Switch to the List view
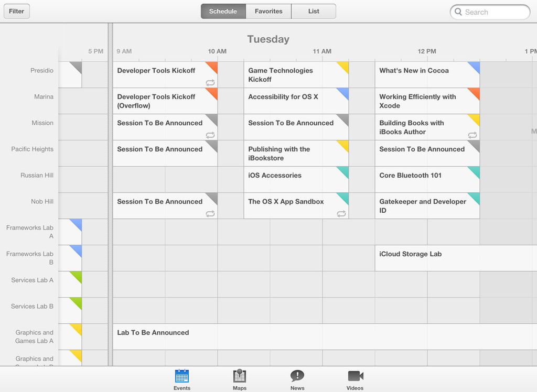Screen dimensions: 537x392 314,12
